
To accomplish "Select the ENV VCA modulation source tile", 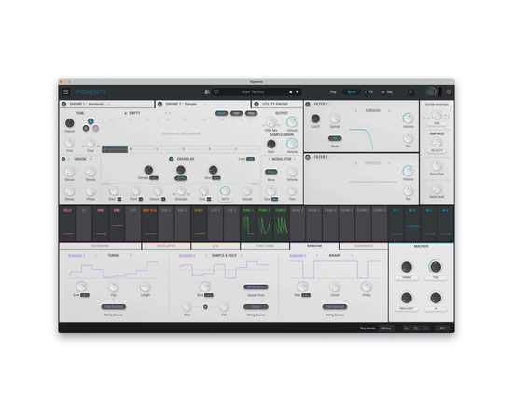I will coord(149,224).
